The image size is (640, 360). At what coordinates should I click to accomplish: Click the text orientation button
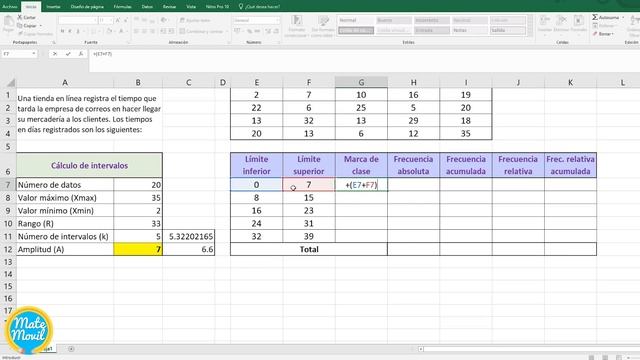click(x=164, y=20)
